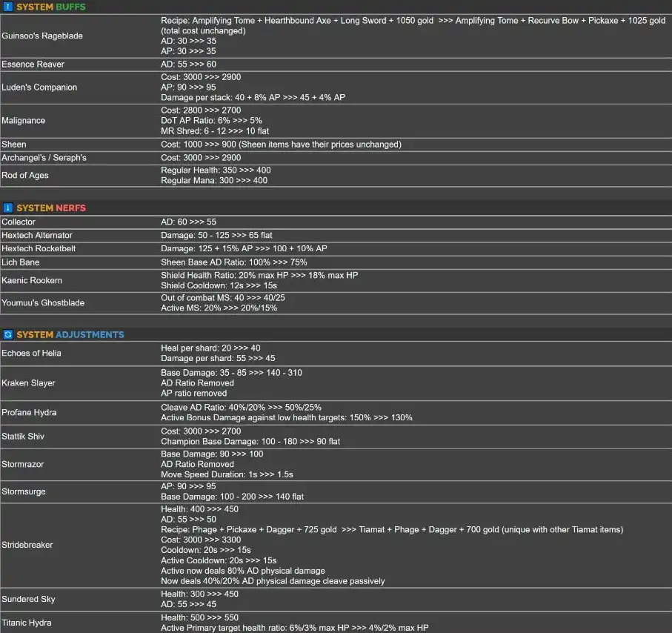672x633 pixels.
Task: Click 'DoT AP Ratio: 6% >>> 5%' line
Action: point(211,121)
